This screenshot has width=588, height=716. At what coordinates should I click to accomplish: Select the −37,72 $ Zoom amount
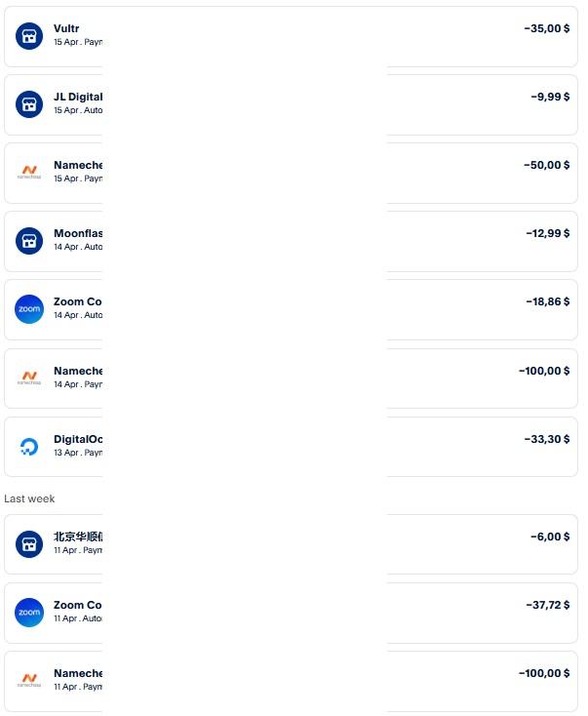click(547, 605)
